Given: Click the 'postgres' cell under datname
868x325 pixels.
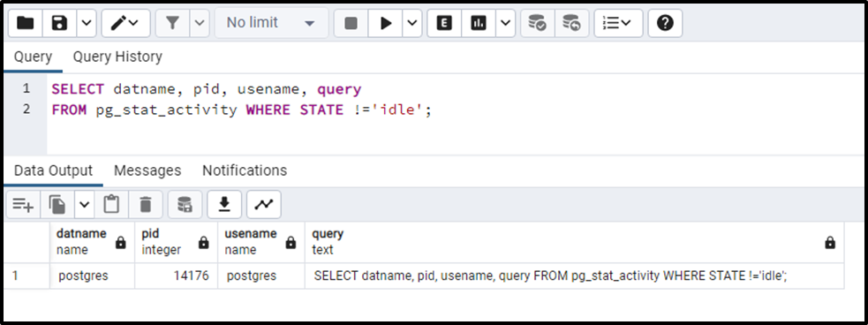Looking at the screenshot, I should 93,276.
